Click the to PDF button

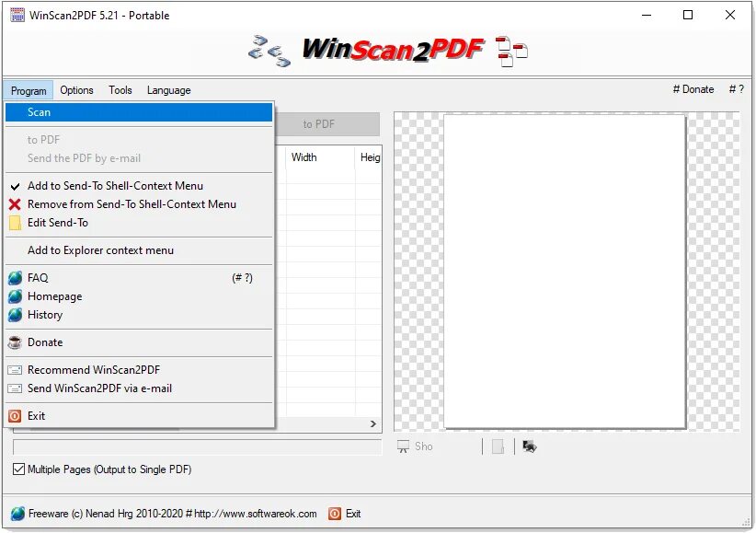click(x=327, y=124)
